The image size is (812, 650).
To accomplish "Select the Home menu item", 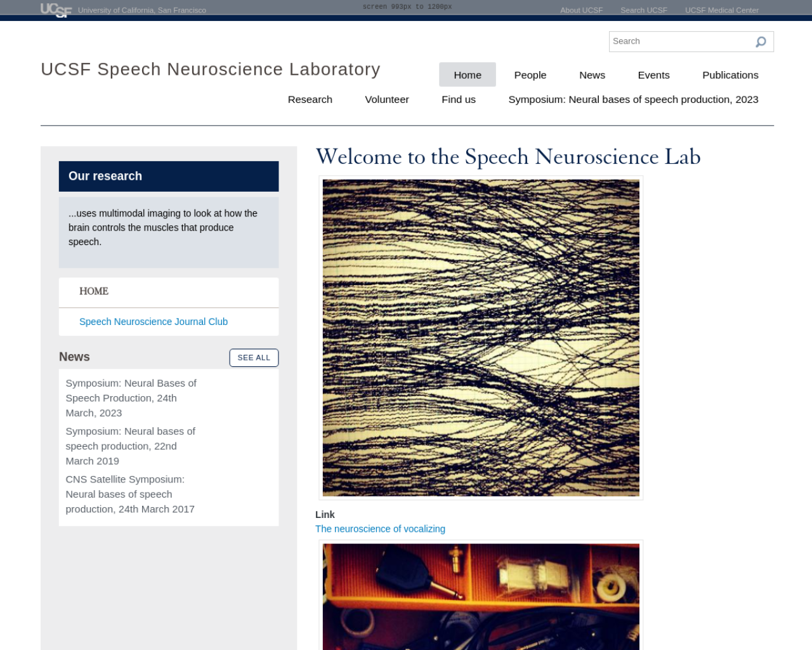I will 468,75.
